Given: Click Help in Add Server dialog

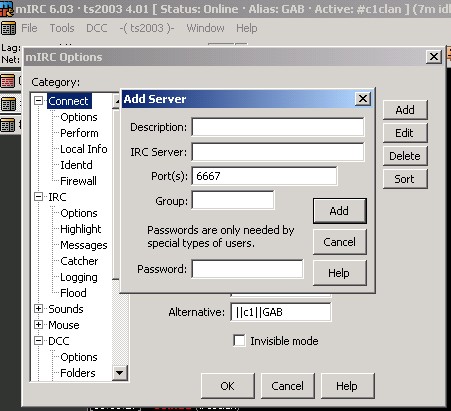Looking at the screenshot, I should click(339, 273).
